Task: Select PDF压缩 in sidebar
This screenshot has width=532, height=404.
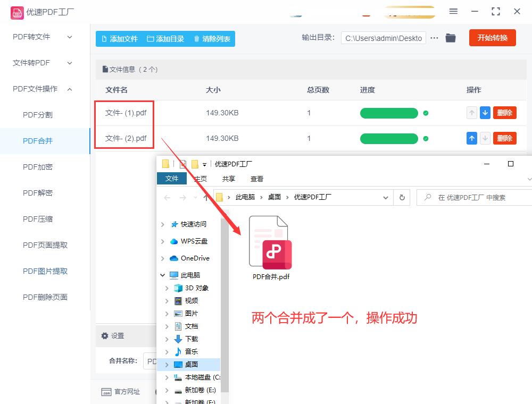Action: click(x=38, y=220)
